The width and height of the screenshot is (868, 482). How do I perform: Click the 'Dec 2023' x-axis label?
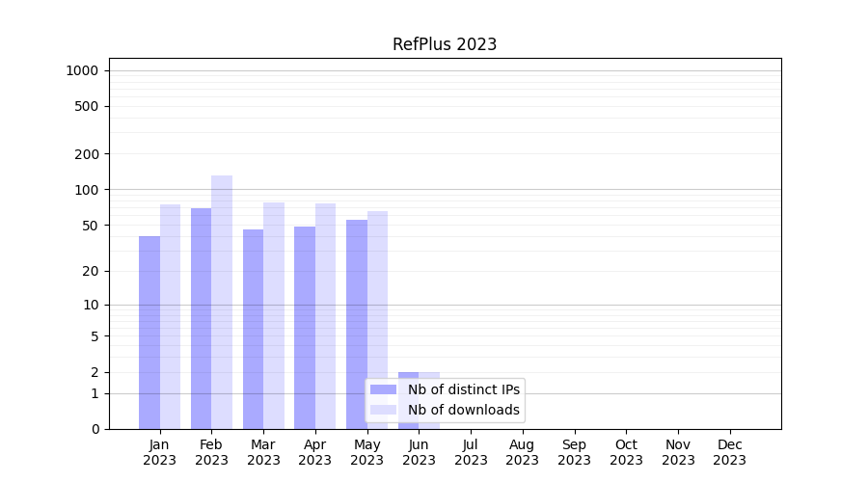[x=729, y=452]
